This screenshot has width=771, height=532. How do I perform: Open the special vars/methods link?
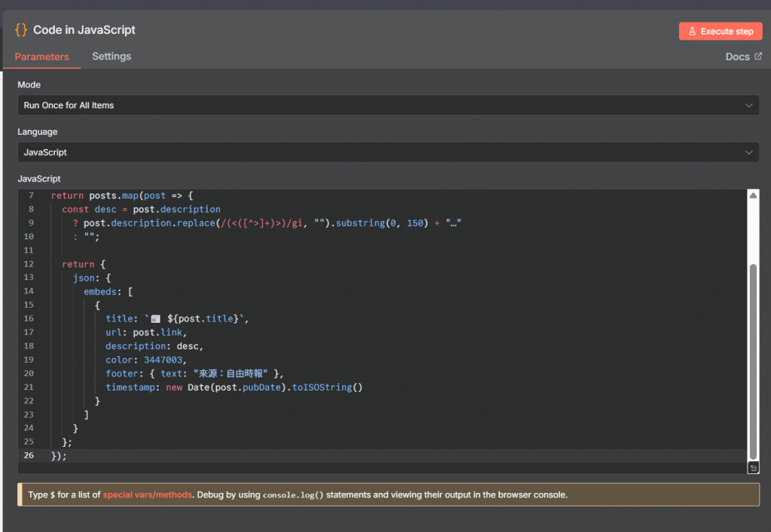click(x=148, y=494)
